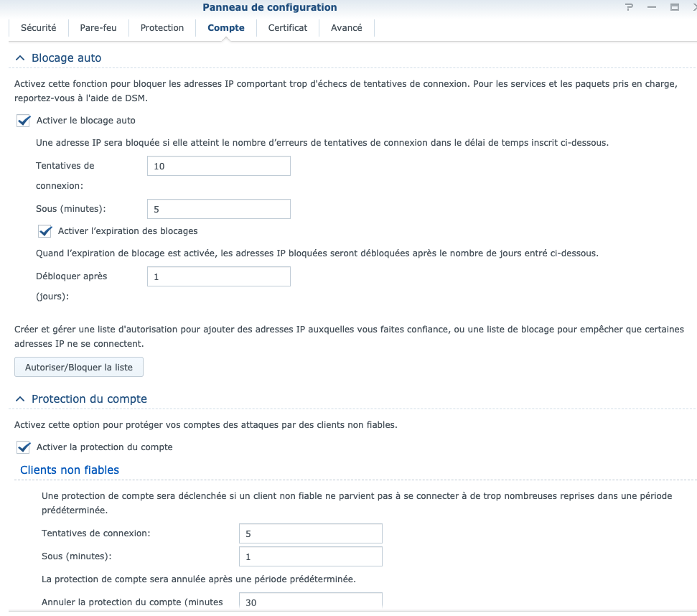Click the Panneau de configuration window title

tap(270, 7)
